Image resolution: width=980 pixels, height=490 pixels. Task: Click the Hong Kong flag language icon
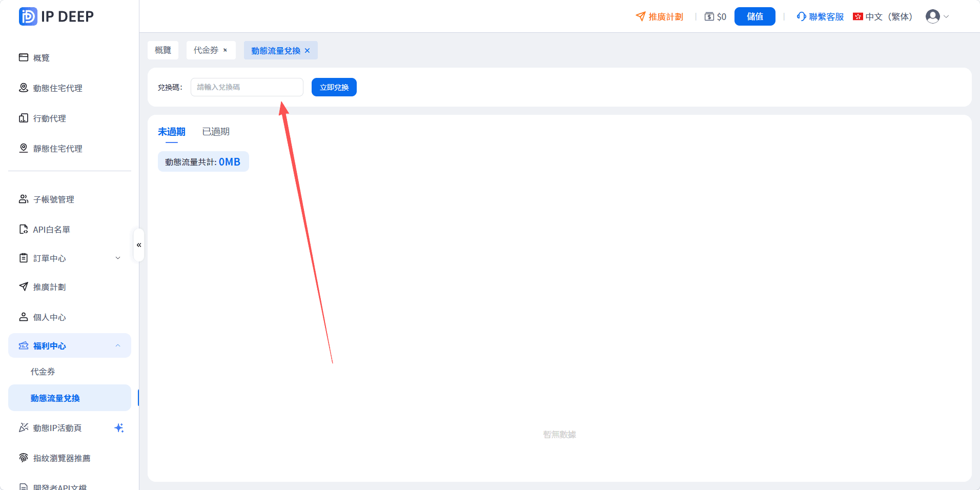click(858, 16)
